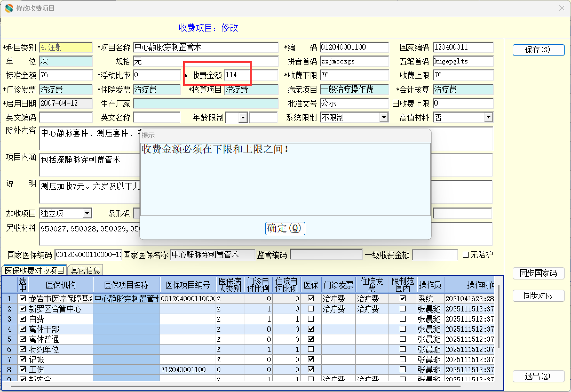This screenshot has width=571, height=392.
Task: Click the application logo icon in title bar
Action: pyautogui.click(x=9, y=8)
